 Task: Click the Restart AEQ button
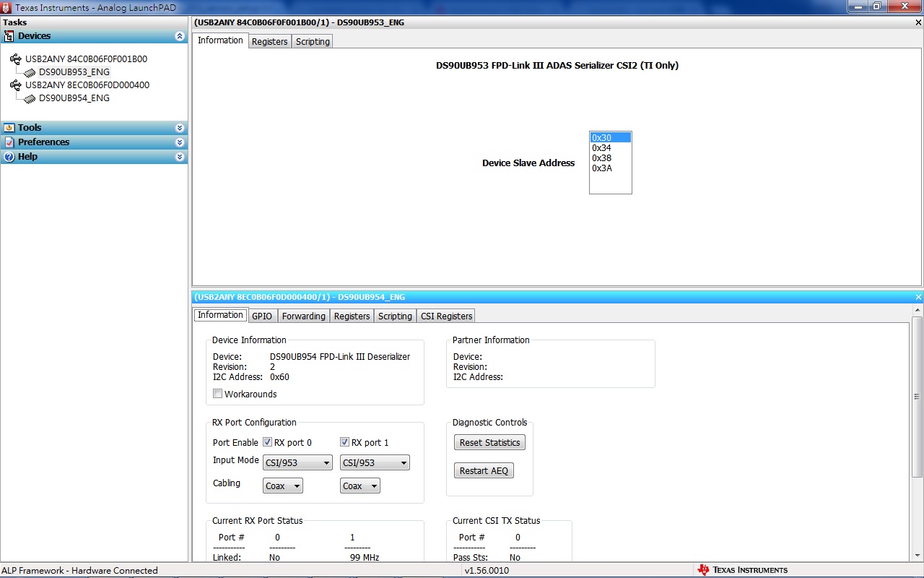(484, 470)
